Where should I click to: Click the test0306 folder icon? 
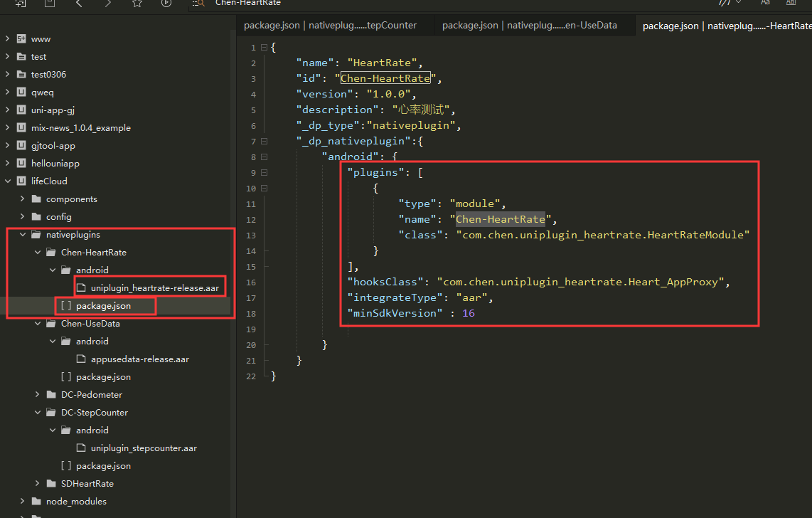click(x=21, y=75)
